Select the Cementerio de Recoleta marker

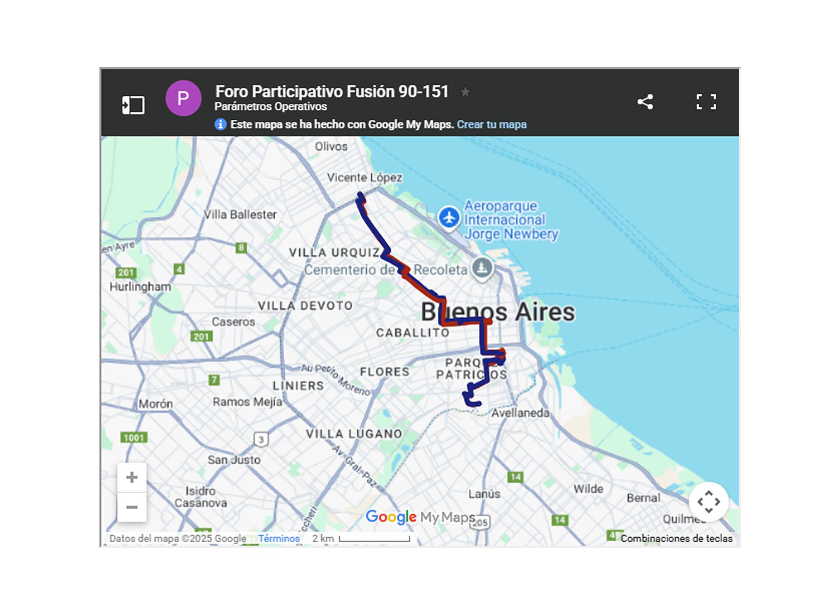coord(482,267)
